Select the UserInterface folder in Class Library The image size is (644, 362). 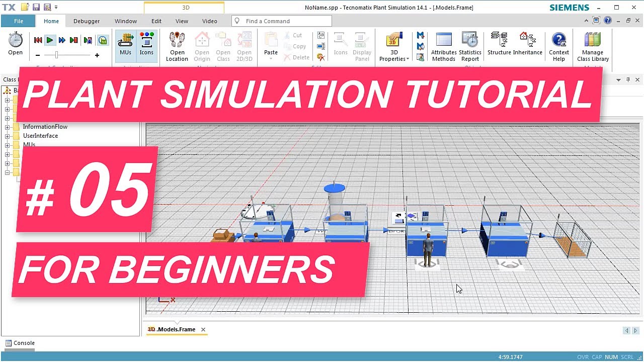[40, 136]
